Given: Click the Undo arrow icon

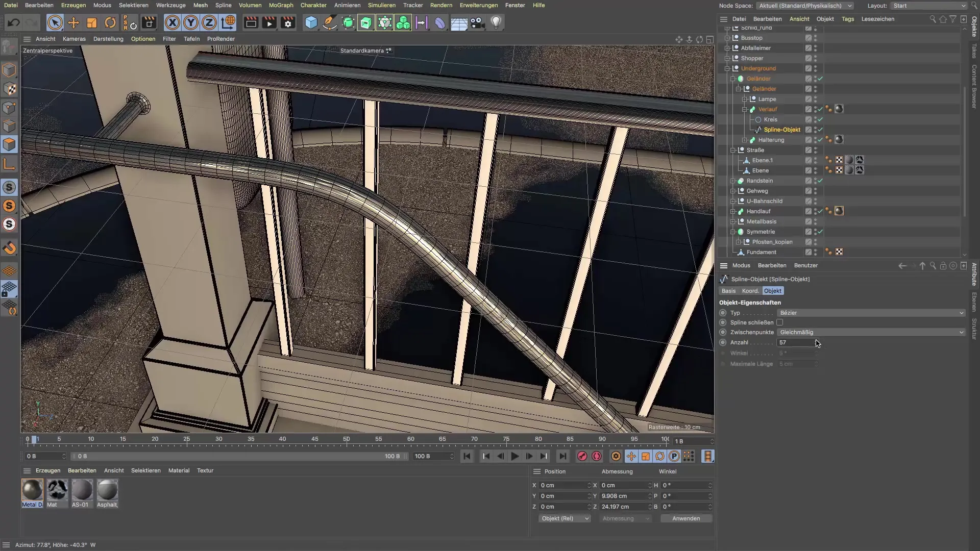Looking at the screenshot, I should 14,23.
